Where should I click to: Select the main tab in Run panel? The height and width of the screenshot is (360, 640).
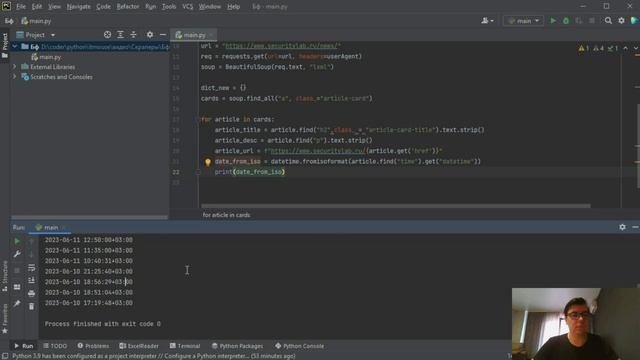(x=51, y=227)
